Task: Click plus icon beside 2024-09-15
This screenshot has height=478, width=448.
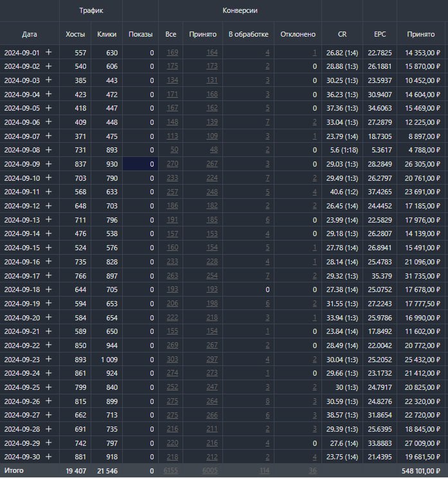Action: pyautogui.click(x=48, y=247)
